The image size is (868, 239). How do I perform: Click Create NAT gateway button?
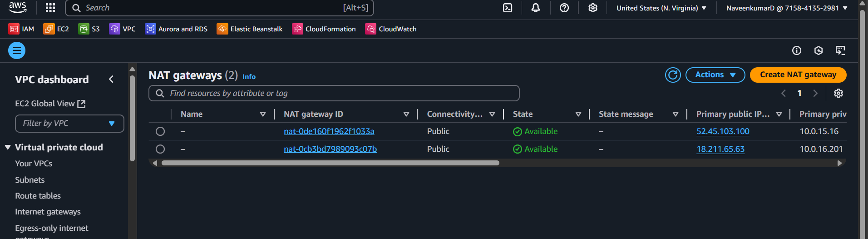[798, 75]
